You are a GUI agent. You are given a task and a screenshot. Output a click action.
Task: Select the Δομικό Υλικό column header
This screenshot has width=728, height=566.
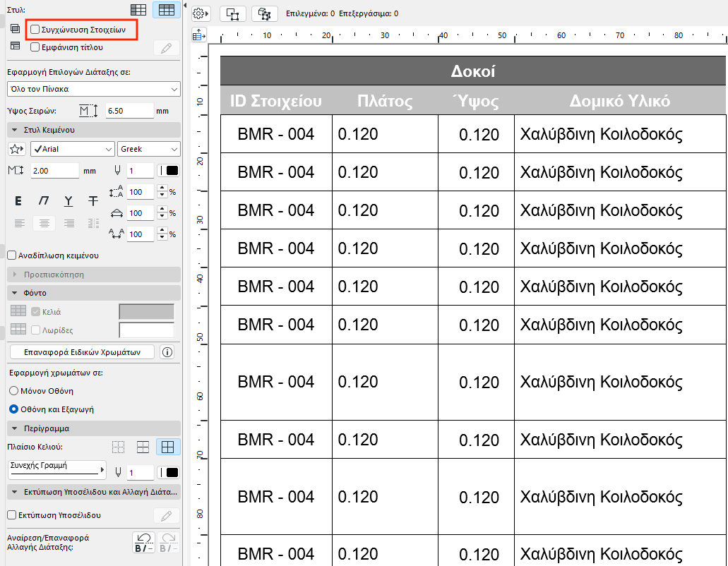620,101
